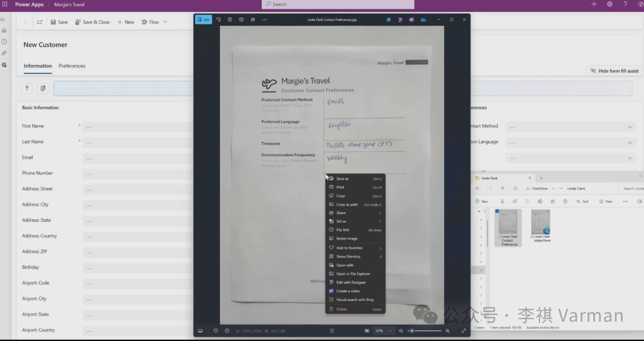
Task: Enter fullscreen in Photos viewer
Action: pos(464,331)
